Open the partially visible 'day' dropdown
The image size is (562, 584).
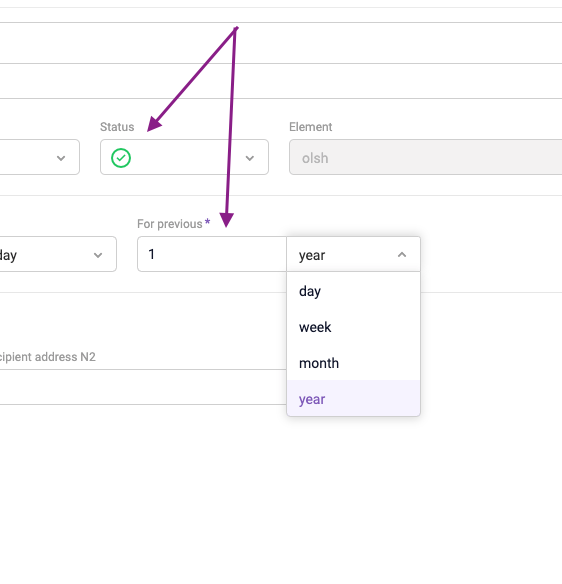(x=58, y=254)
